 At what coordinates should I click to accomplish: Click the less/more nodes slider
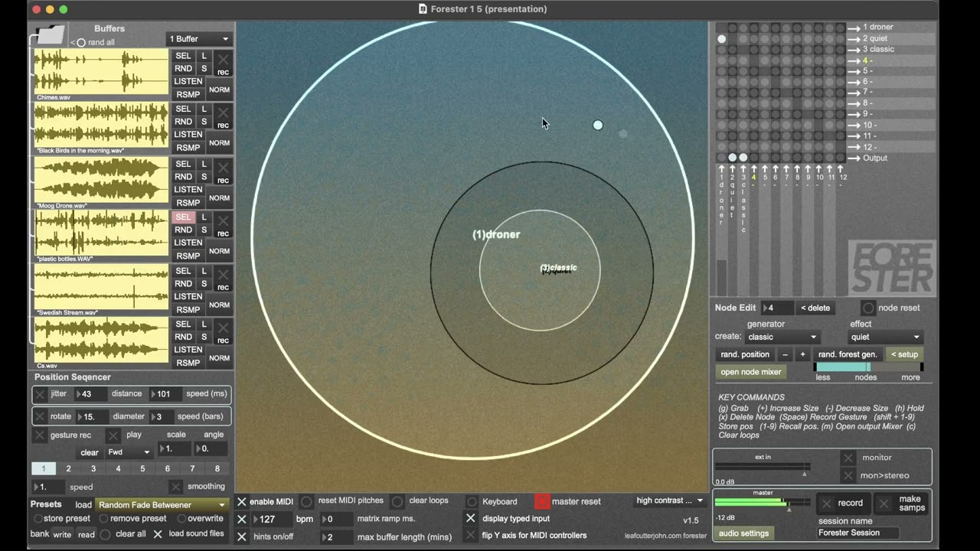(x=867, y=367)
